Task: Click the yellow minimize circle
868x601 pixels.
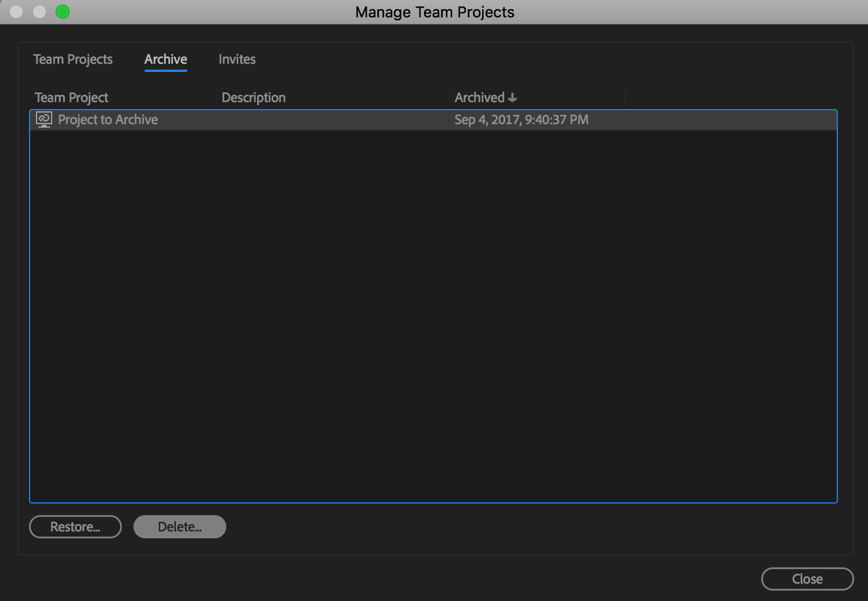Action: 39,11
